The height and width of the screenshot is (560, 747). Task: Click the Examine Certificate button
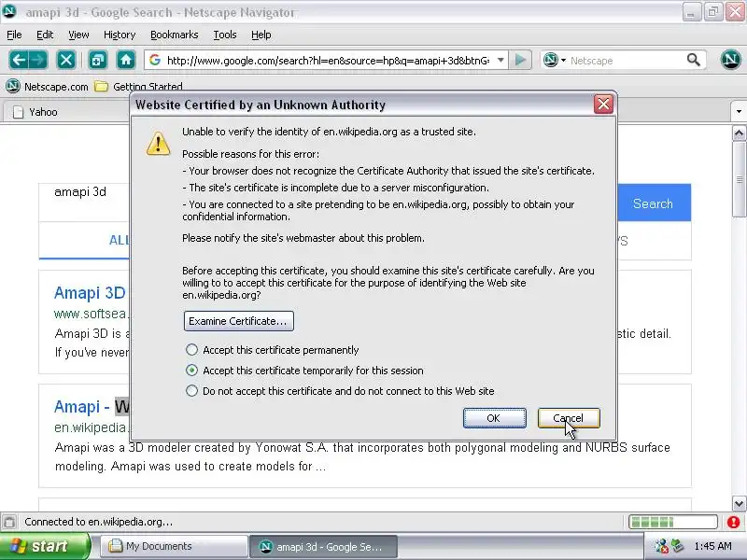(239, 321)
